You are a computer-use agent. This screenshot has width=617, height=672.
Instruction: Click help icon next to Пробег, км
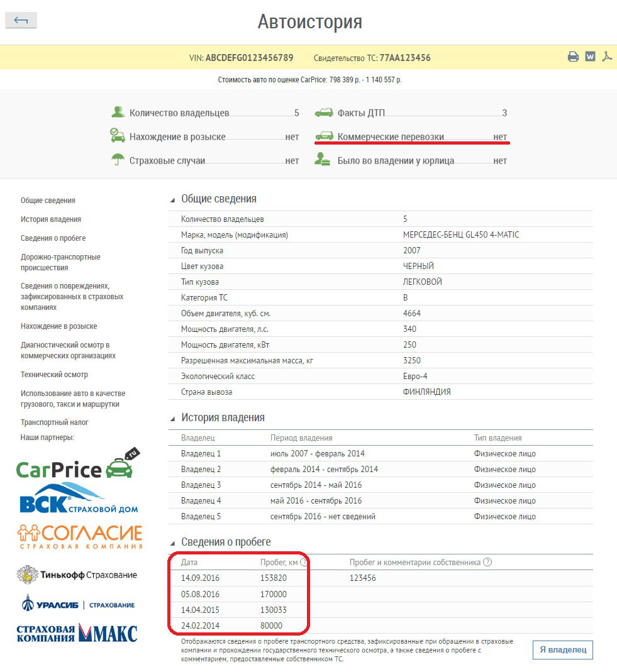coord(304,563)
